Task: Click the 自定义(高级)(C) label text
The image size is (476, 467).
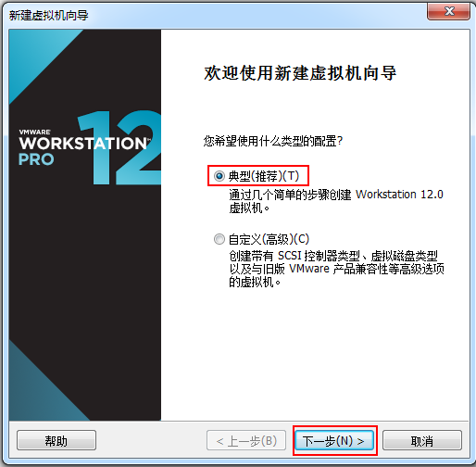Action: pyautogui.click(x=269, y=239)
